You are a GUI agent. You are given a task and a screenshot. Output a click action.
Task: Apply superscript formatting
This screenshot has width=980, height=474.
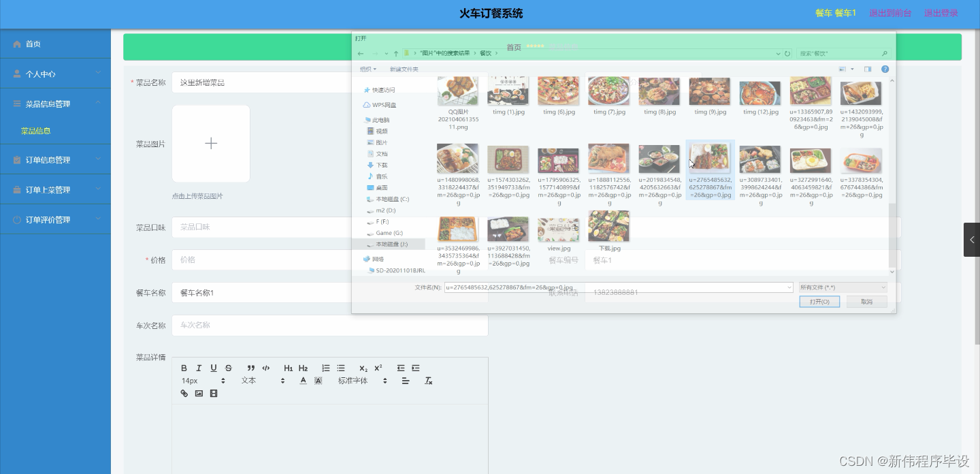pyautogui.click(x=378, y=368)
